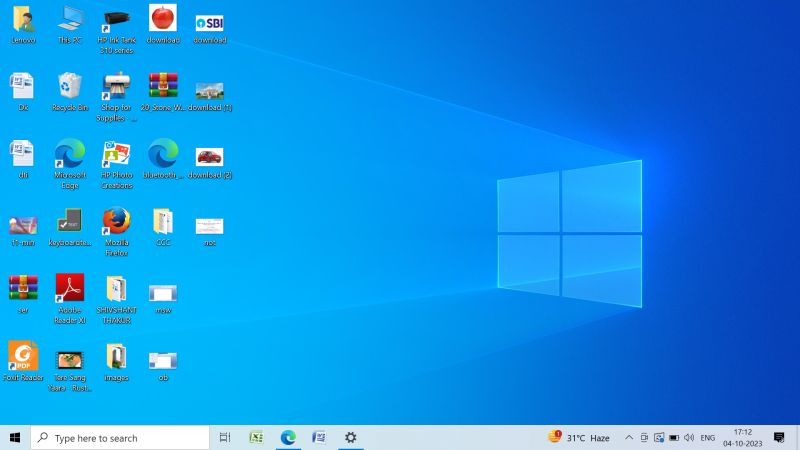Image resolution: width=800 pixels, height=450 pixels.
Task: Select the Microsoft Edge desktop shortcut
Action: pos(69,154)
